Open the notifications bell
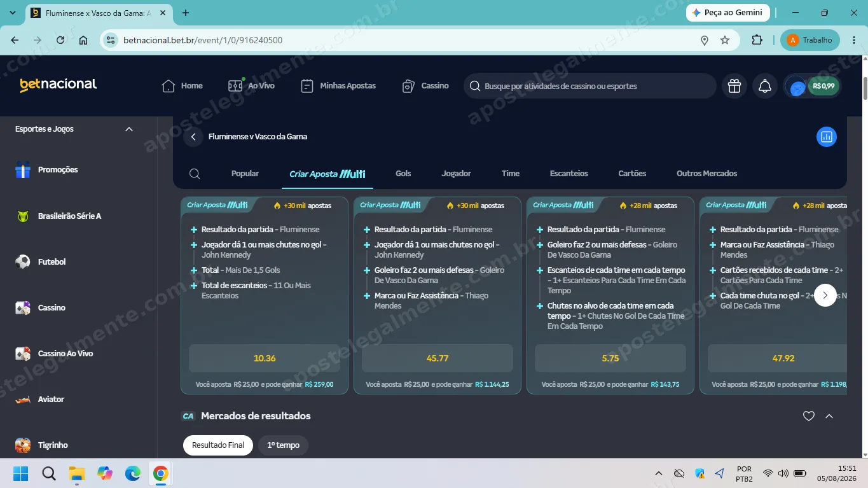This screenshot has height=488, width=868. coord(765,86)
